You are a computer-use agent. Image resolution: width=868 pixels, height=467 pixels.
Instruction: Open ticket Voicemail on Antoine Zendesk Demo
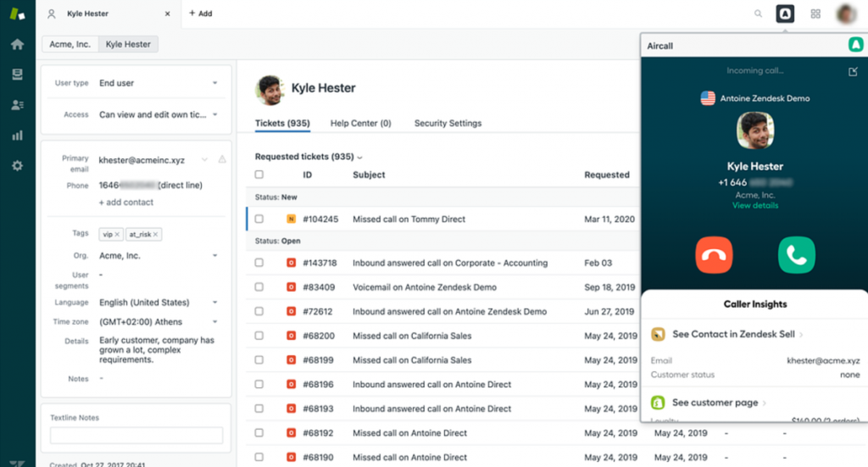click(x=425, y=287)
